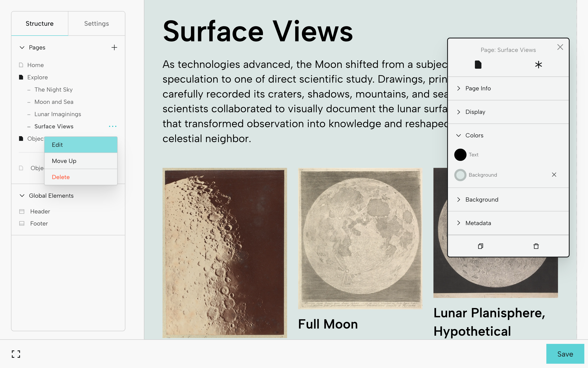Select The Night Sky subpage

[x=53, y=90]
